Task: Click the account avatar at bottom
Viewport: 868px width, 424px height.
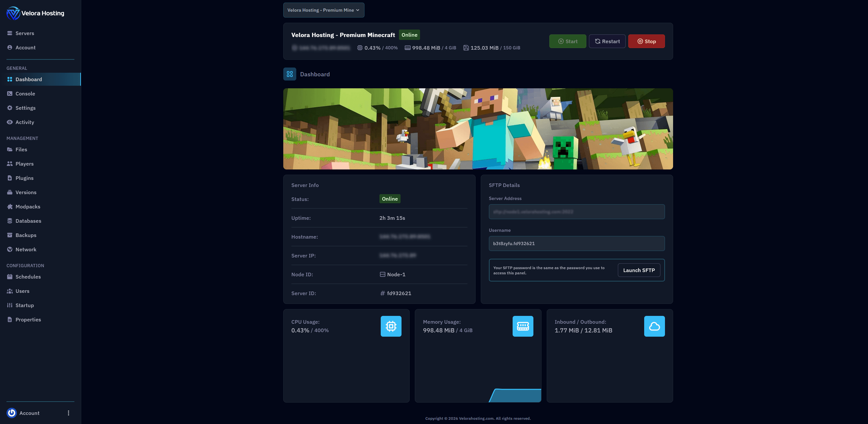Action: (12, 413)
